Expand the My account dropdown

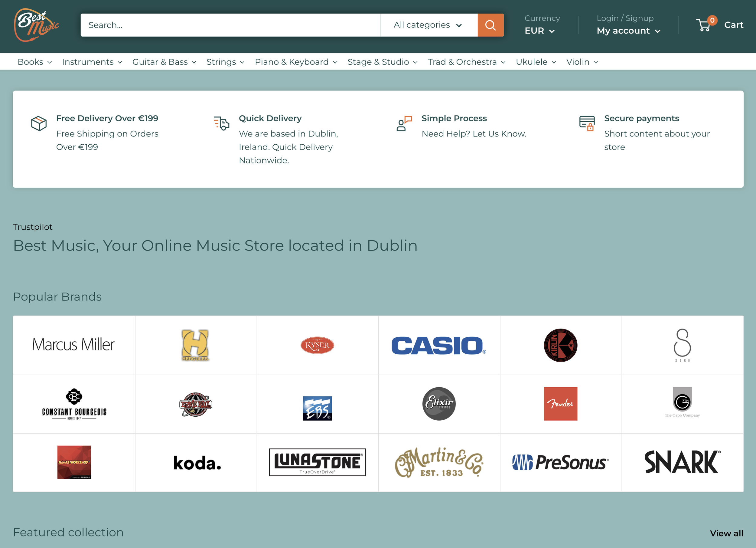pyautogui.click(x=628, y=31)
